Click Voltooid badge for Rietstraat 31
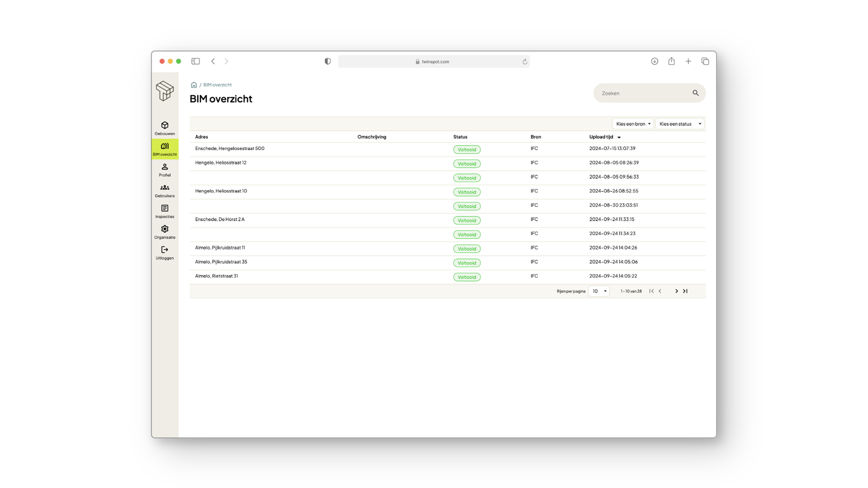Image resolution: width=868 pixels, height=488 pixels. tap(467, 277)
